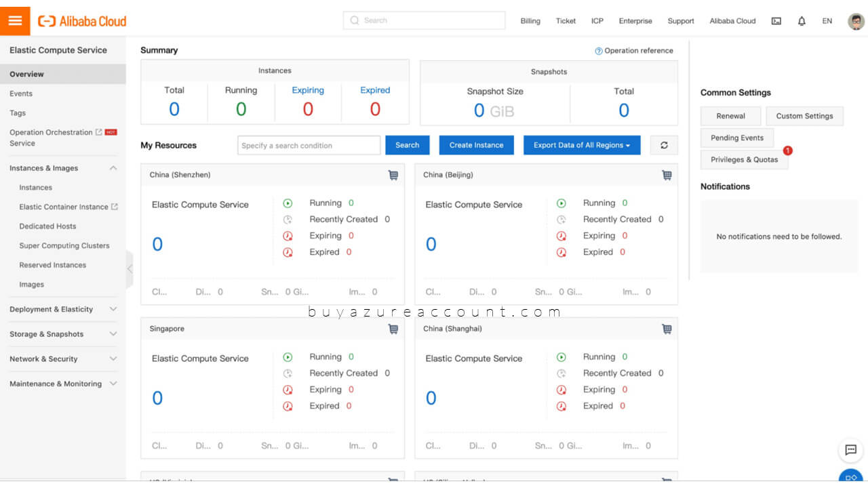Expand the Network & Security section
868x488 pixels.
pyautogui.click(x=113, y=359)
